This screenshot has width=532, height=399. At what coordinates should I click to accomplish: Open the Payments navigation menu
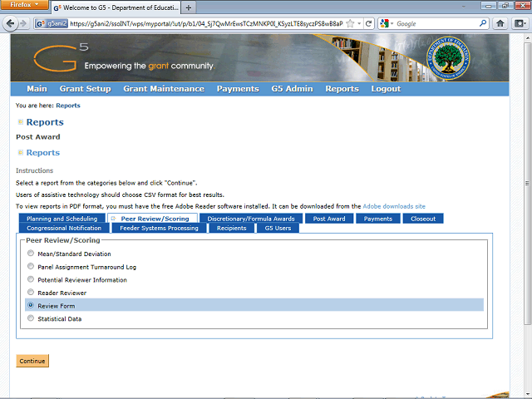[x=238, y=89]
